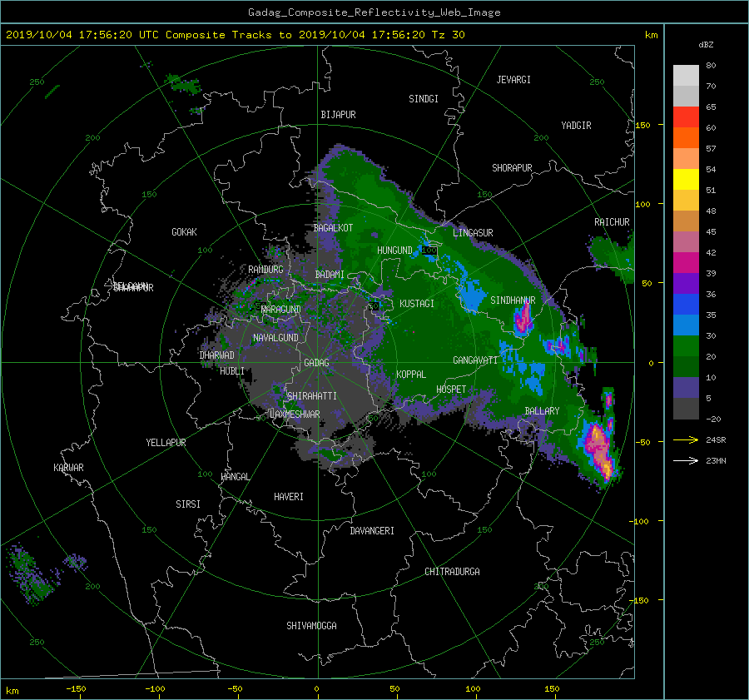Click the KUSTAGI label
This screenshot has height=700, width=749.
click(417, 304)
